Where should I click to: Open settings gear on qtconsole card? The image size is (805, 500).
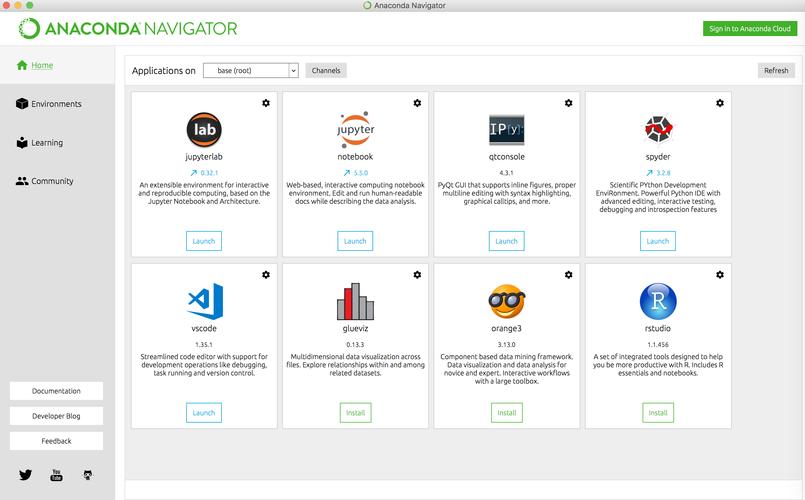click(568, 103)
